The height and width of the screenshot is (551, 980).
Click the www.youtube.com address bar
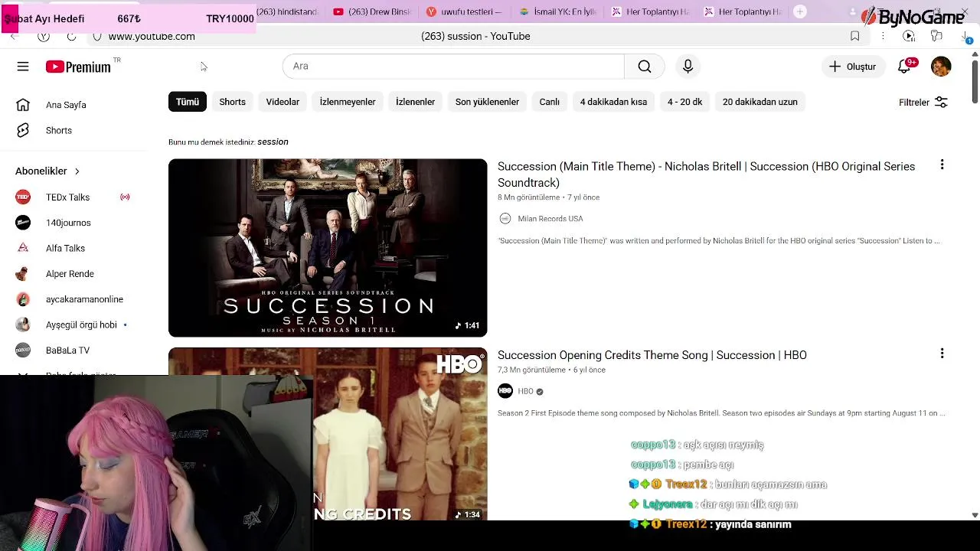(152, 36)
